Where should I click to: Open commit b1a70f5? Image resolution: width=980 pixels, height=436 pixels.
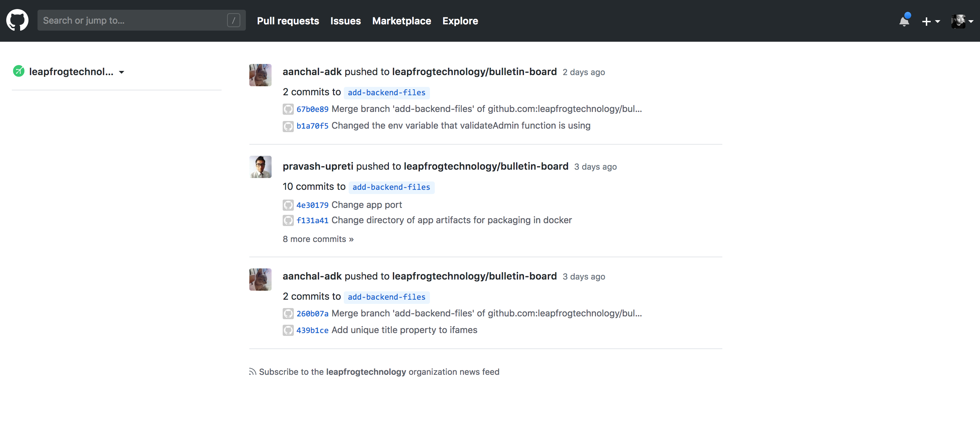[312, 126]
